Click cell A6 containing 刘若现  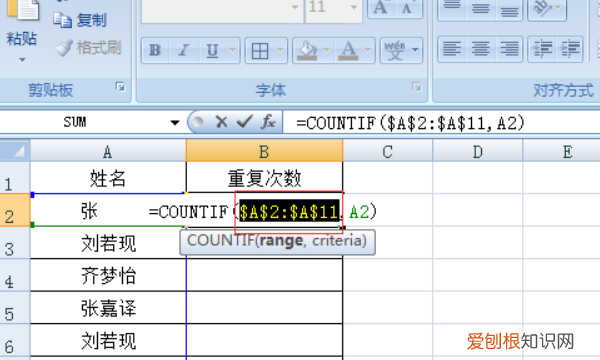(108, 340)
